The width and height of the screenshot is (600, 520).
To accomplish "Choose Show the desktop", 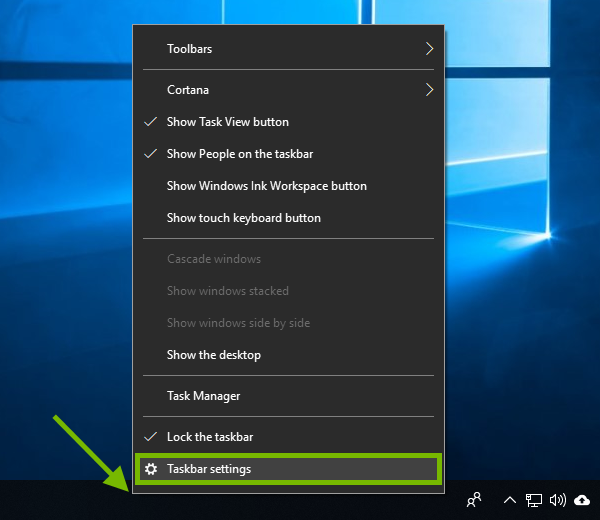I will [x=289, y=355].
